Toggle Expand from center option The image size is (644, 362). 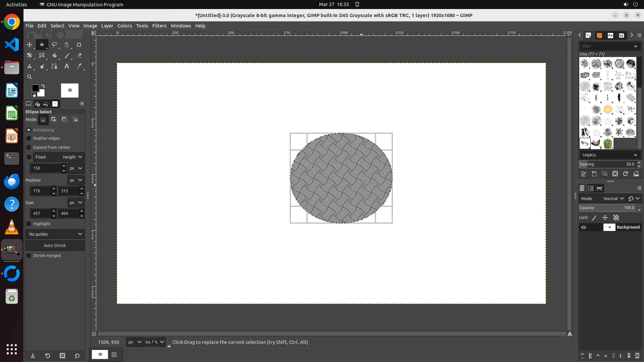(29, 147)
